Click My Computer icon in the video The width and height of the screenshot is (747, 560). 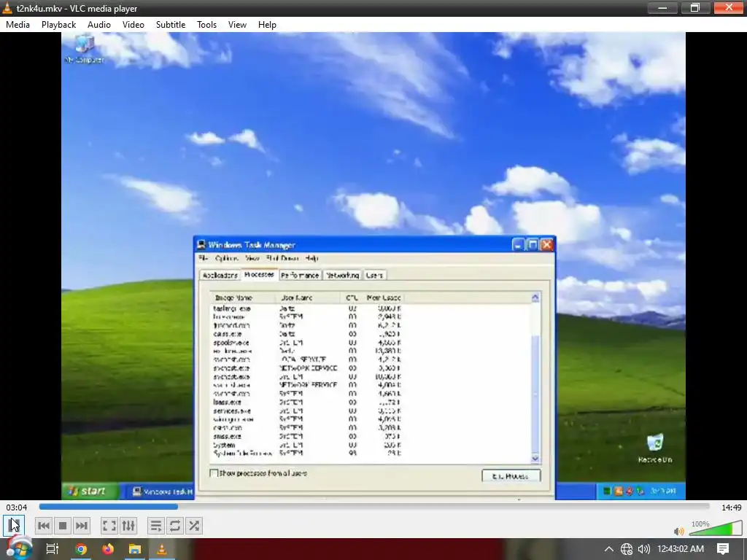click(x=85, y=49)
